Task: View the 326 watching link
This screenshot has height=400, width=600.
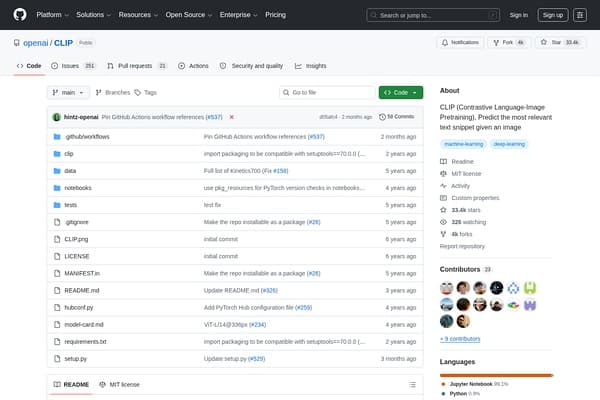Action: pos(463,222)
